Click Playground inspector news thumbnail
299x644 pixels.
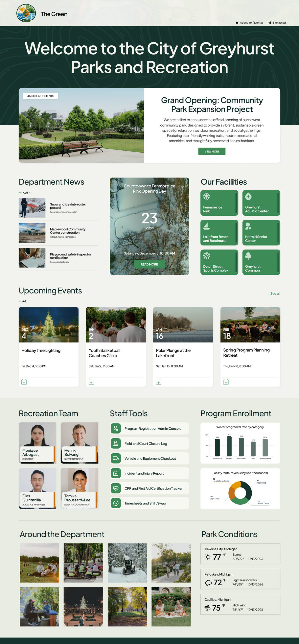(x=32, y=258)
